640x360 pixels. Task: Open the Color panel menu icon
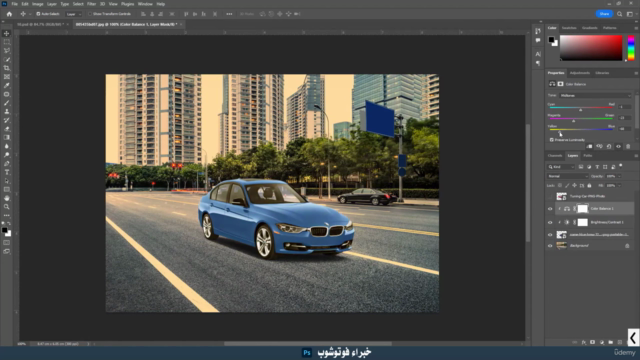636,28
